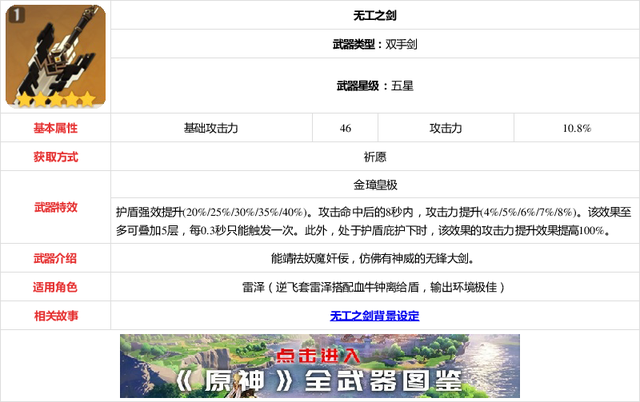Click the 金璋皇极 effect name
Viewport: 640px width, 402px height.
coord(375,185)
